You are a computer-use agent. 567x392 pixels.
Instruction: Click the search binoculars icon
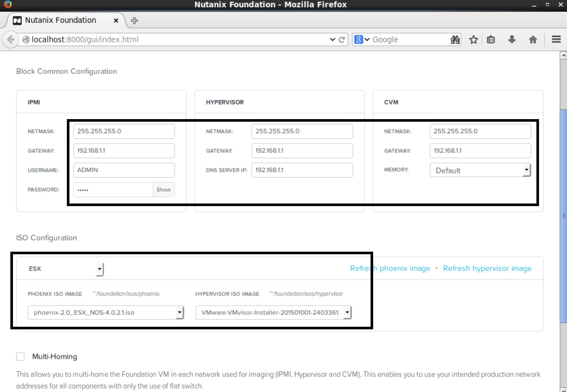456,39
